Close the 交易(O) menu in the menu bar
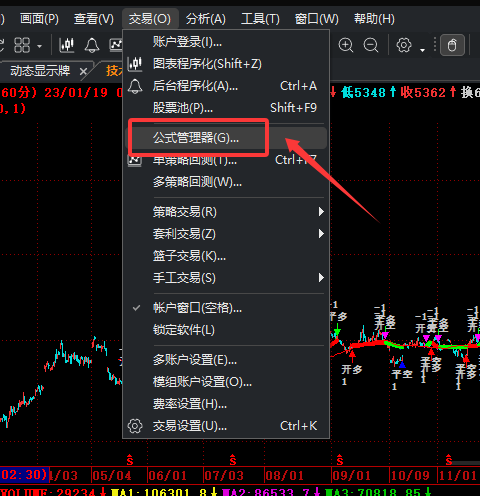The height and width of the screenshot is (496, 480). [150, 19]
